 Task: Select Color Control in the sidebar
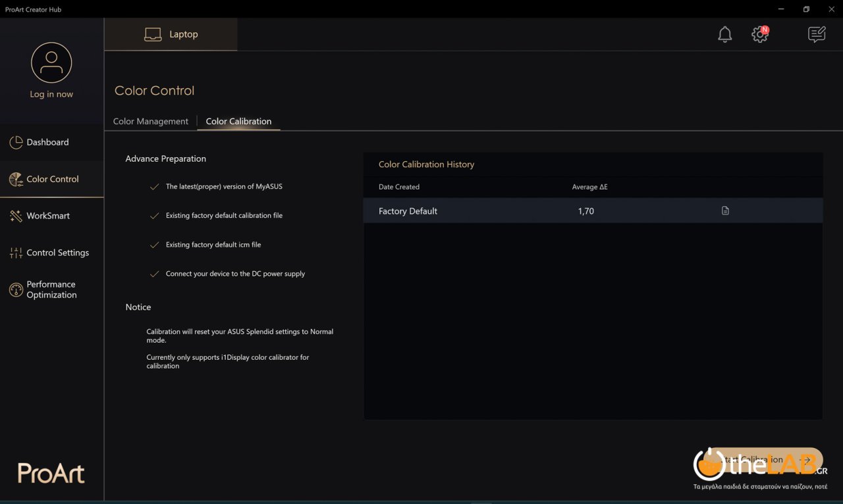(x=52, y=178)
